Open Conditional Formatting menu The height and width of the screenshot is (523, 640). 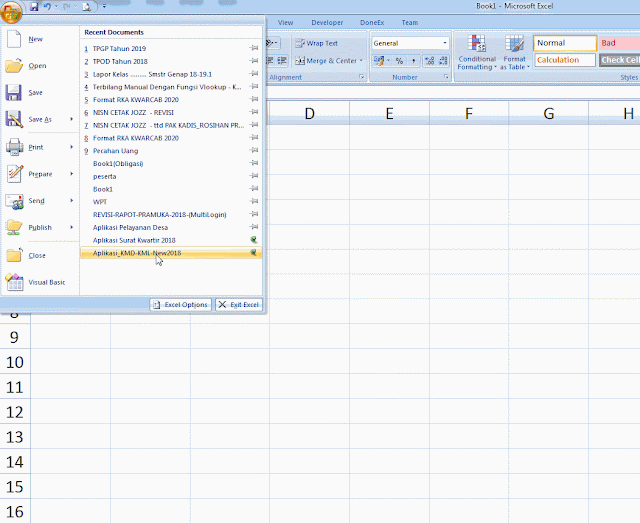tap(477, 53)
